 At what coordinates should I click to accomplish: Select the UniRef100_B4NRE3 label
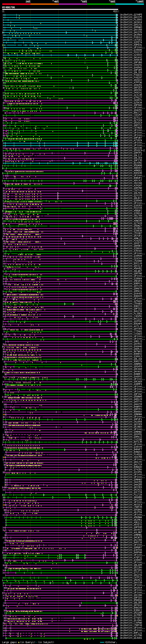pos(131,374)
